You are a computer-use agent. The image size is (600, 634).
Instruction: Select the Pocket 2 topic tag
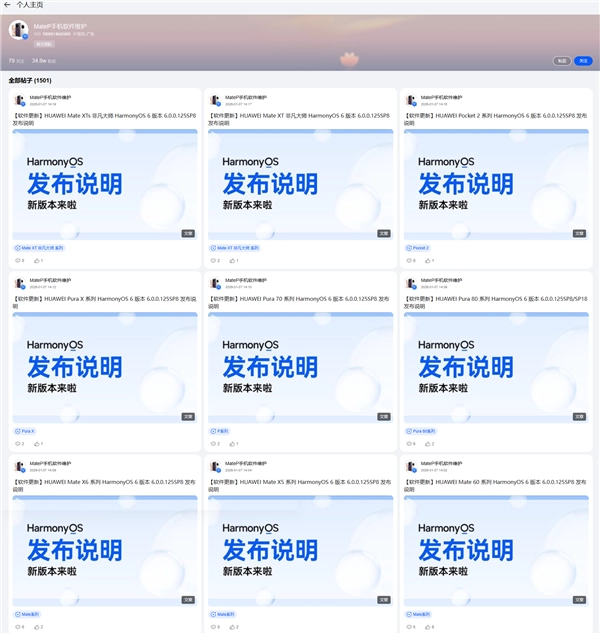tap(418, 248)
